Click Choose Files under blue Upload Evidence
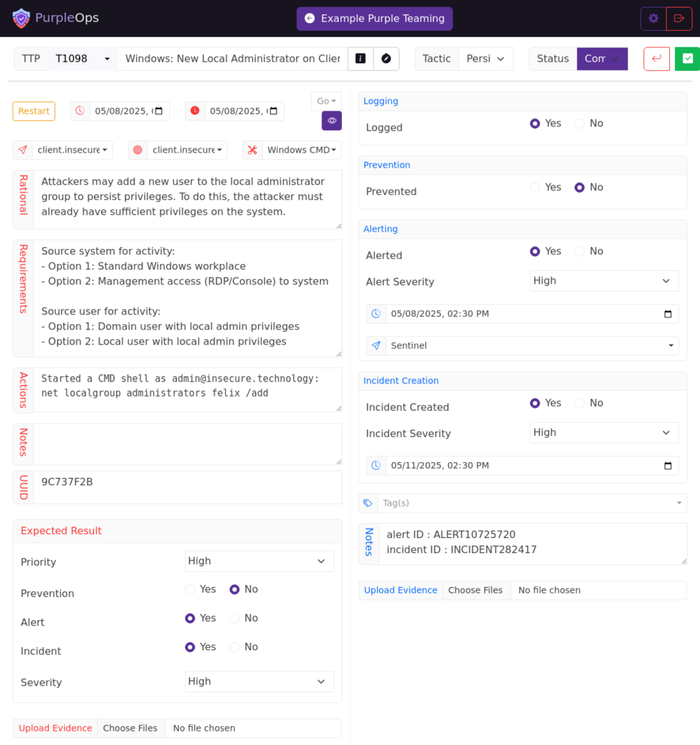 tap(476, 590)
